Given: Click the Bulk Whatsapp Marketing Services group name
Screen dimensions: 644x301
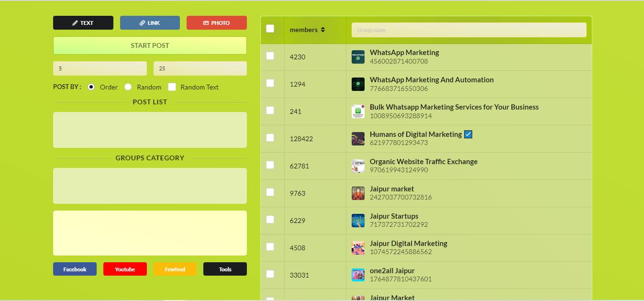Looking at the screenshot, I should (x=454, y=107).
